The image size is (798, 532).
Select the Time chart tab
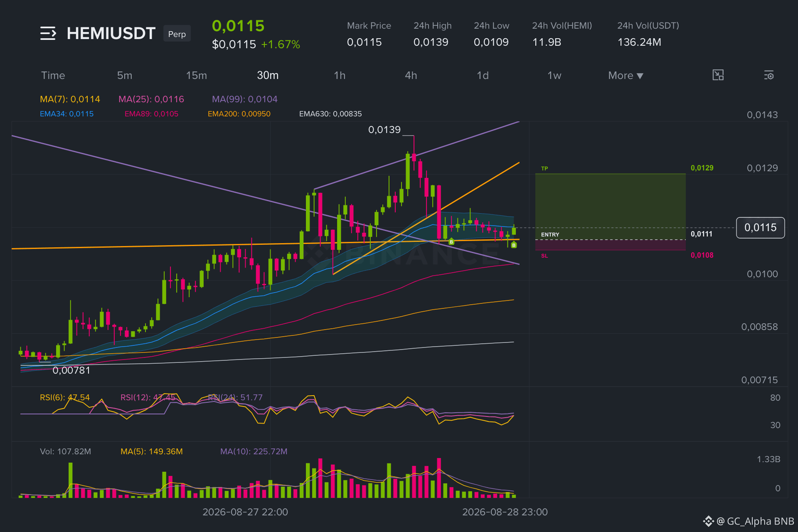tap(53, 75)
